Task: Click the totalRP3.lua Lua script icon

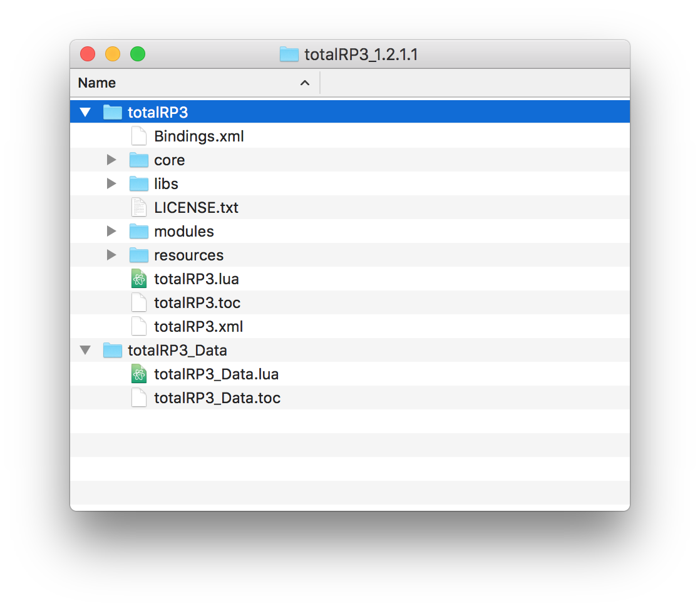Action: [138, 278]
